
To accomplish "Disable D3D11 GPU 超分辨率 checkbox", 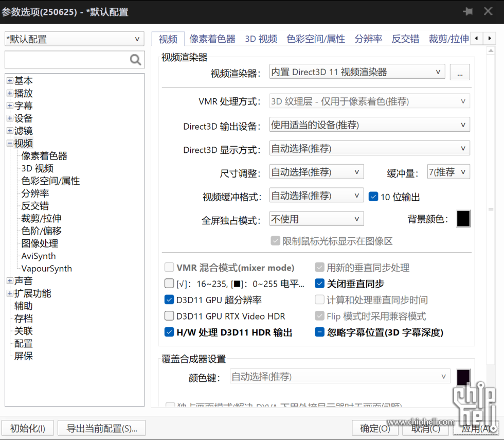I will [169, 300].
